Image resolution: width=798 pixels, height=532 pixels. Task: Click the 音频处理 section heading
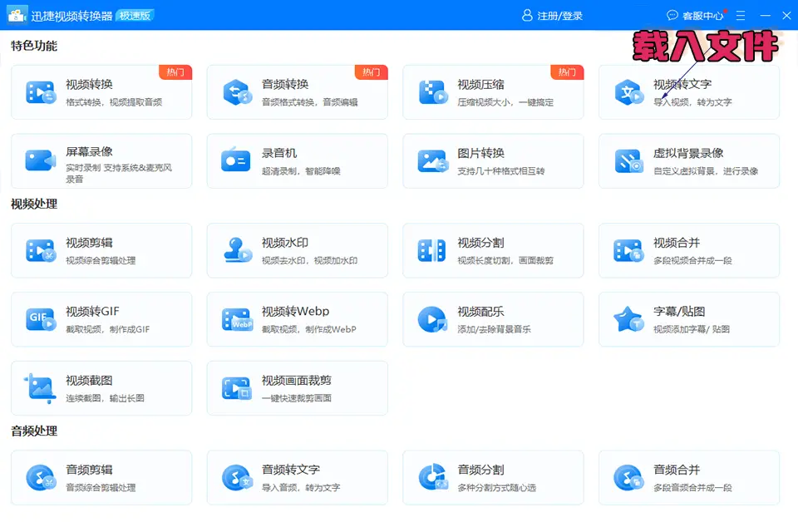[x=34, y=431]
